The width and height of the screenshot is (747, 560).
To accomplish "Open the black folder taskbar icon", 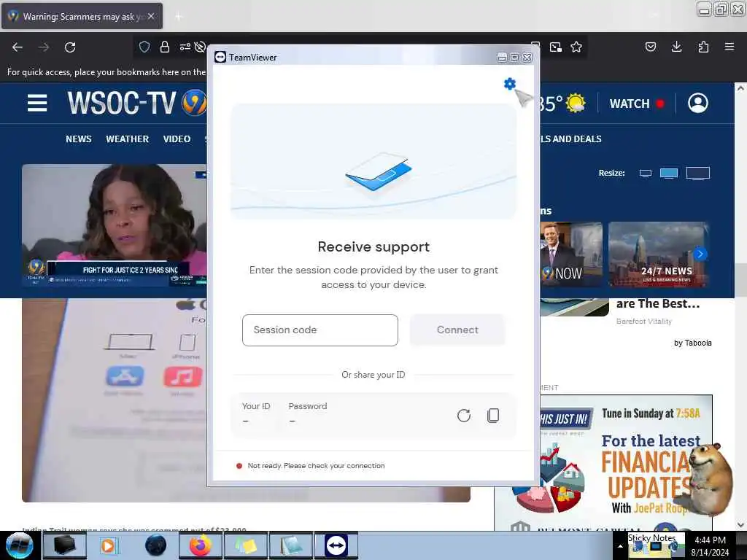I will 65,545.
